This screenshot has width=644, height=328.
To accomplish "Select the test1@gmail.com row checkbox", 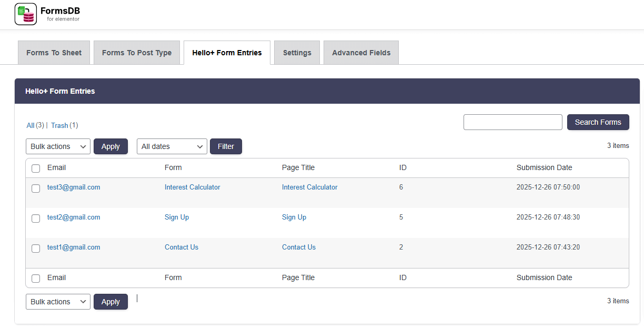I will pos(36,249).
